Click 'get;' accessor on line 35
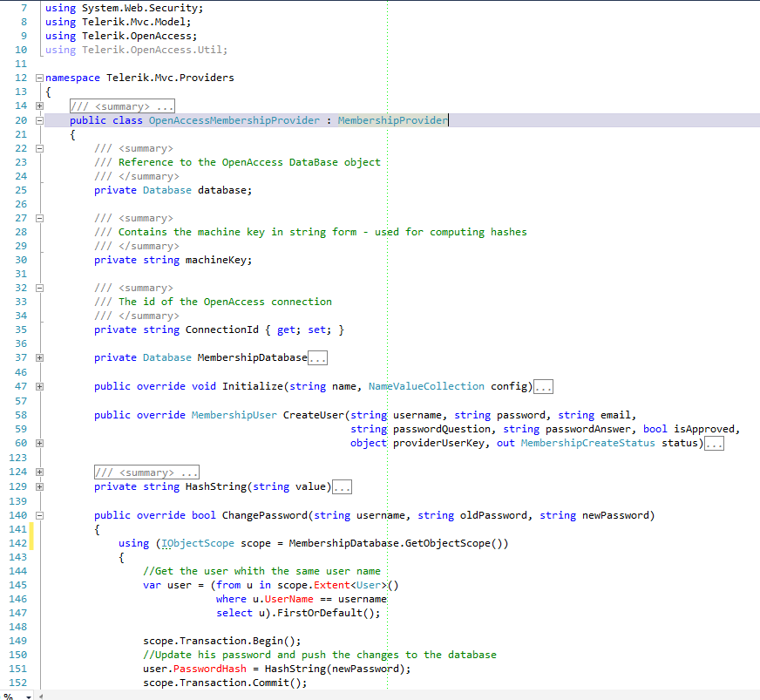Screen dimensions: 760x700 288,330
